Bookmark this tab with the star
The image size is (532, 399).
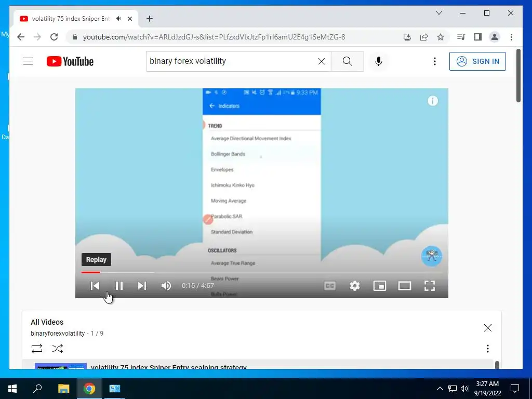click(441, 37)
